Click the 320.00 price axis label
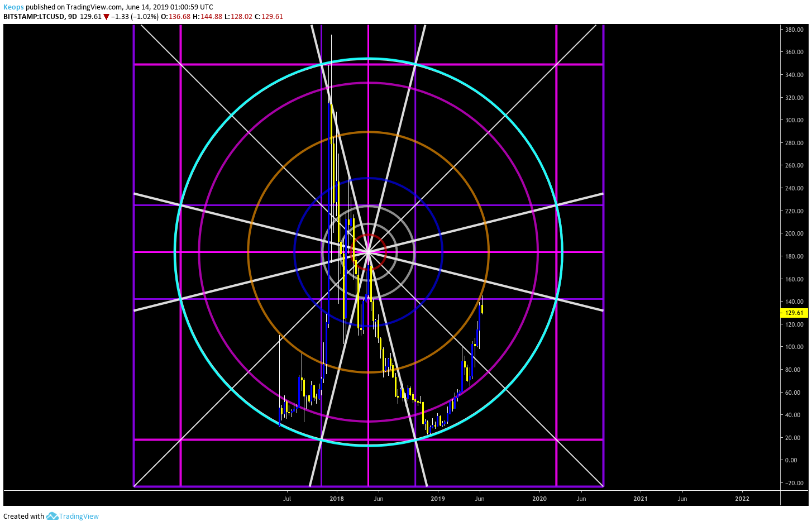 click(x=794, y=98)
